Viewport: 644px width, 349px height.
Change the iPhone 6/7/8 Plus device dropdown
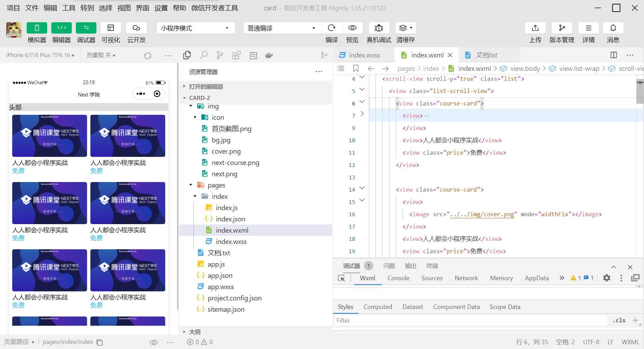click(x=40, y=55)
